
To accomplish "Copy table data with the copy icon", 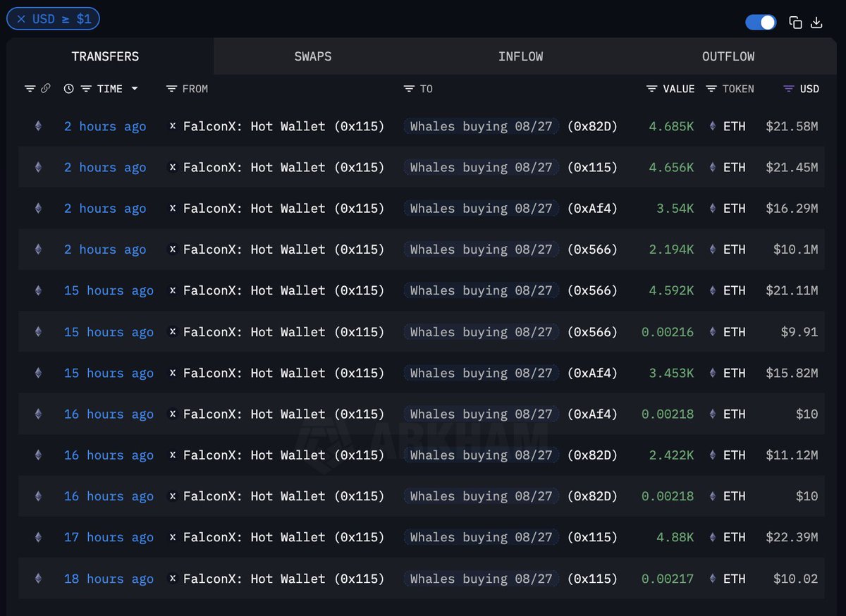I will coord(795,23).
